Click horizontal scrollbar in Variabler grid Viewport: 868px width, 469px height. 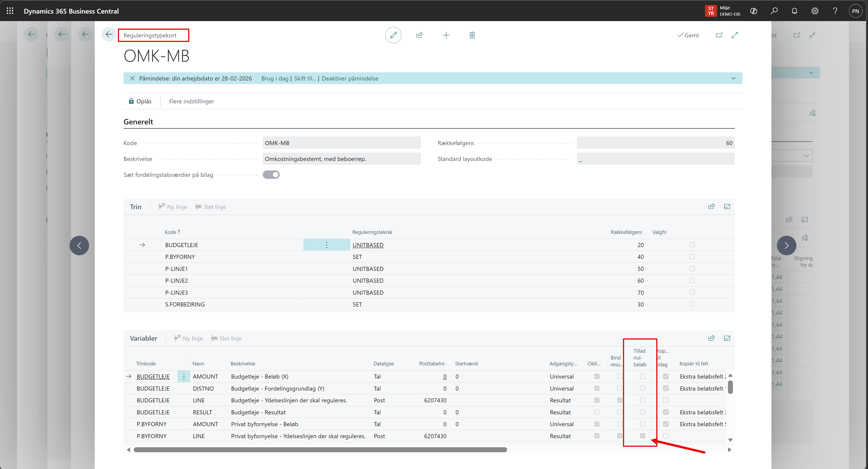(320, 450)
